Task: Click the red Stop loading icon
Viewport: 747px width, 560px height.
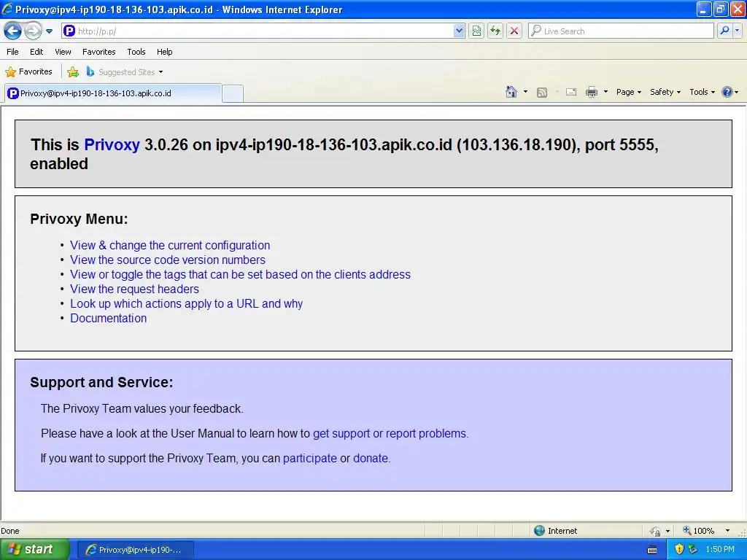Action: click(514, 31)
